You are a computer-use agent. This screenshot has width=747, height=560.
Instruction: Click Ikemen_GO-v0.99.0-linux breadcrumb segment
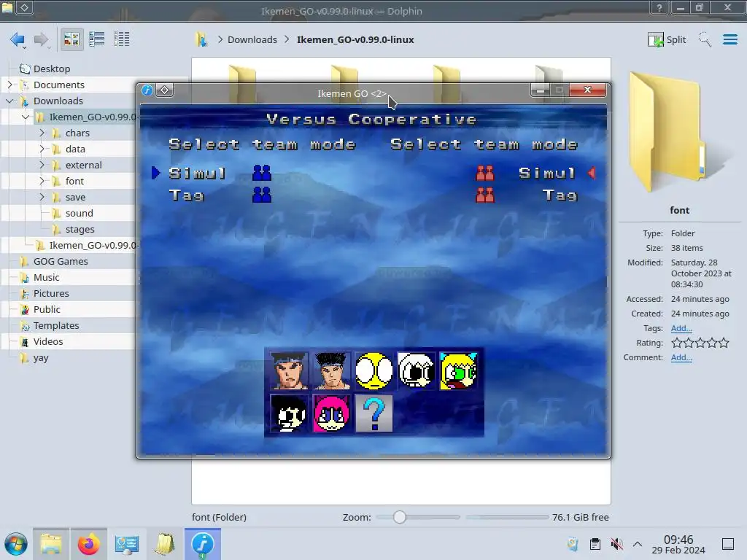click(x=355, y=39)
